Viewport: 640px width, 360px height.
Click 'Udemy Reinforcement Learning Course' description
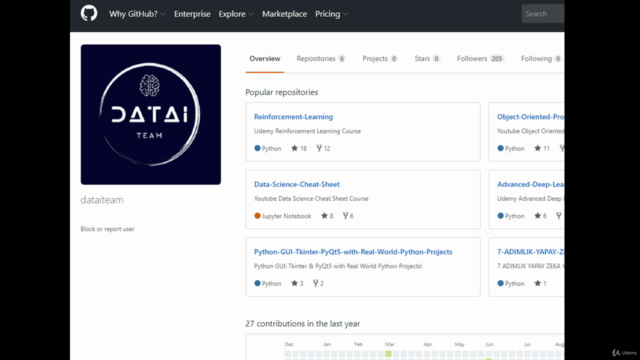tap(307, 131)
